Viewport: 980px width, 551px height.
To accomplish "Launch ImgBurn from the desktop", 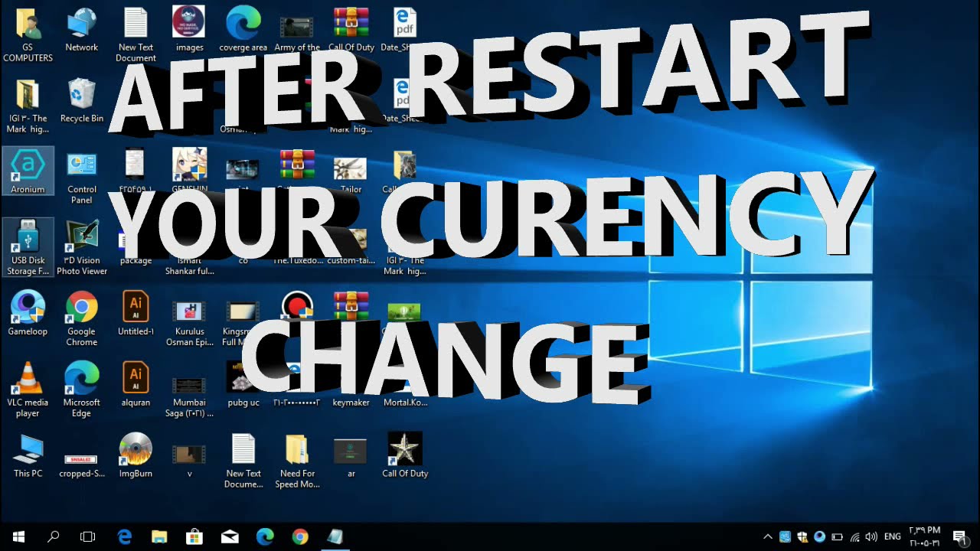I will point(136,456).
